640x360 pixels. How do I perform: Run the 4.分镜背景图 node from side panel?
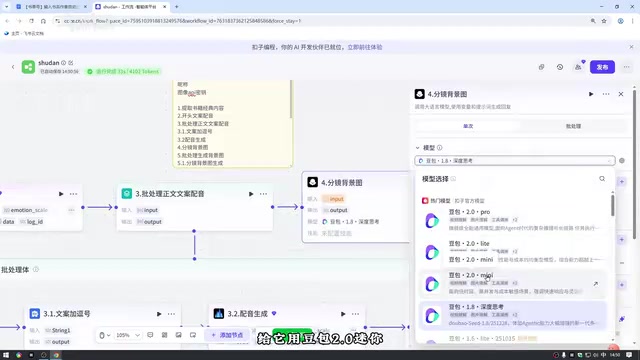591,94
